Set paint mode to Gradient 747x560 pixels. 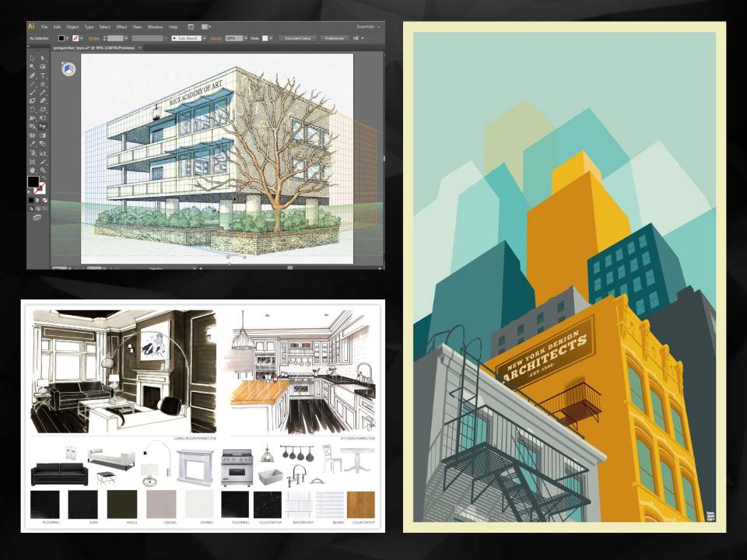[37, 201]
